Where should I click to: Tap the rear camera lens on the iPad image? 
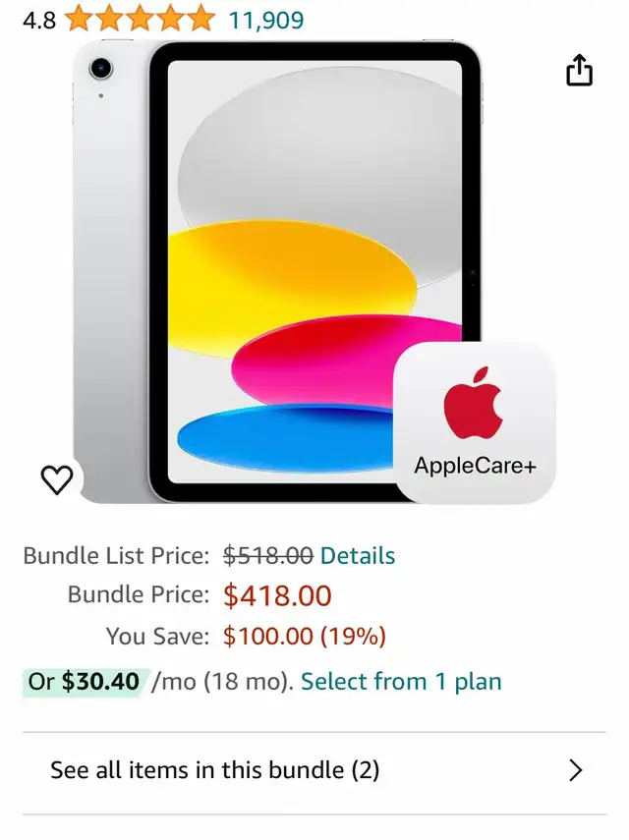[100, 68]
